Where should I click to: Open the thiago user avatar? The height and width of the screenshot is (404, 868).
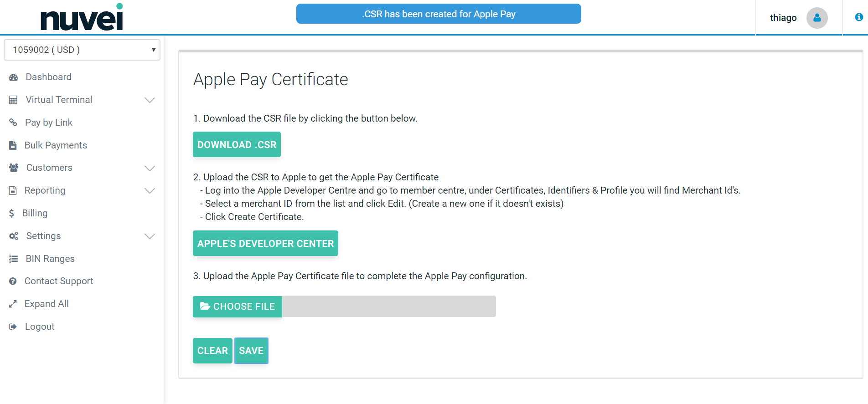point(816,18)
